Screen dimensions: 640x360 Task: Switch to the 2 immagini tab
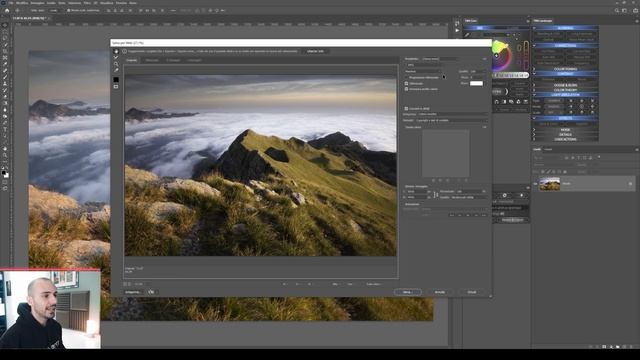tap(173, 60)
